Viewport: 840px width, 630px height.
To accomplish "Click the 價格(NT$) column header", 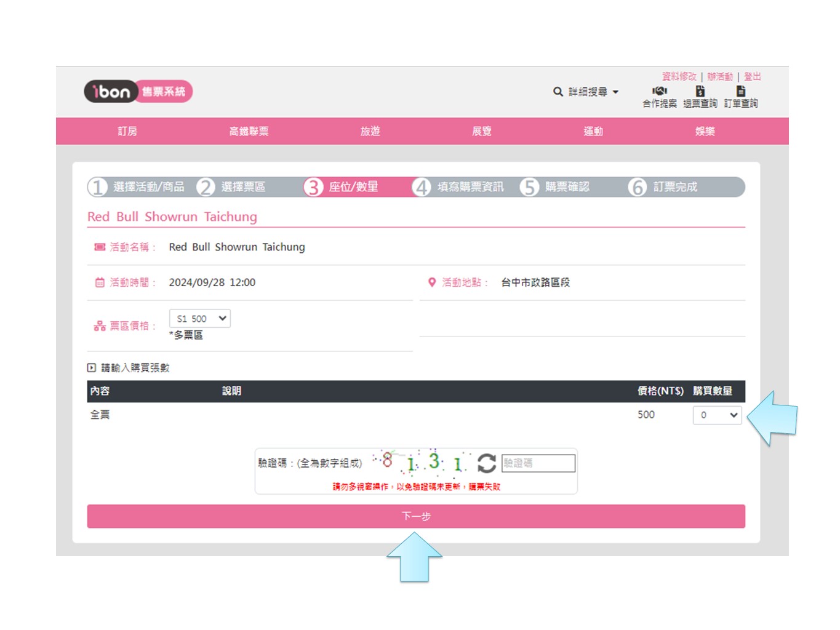I will tap(660, 391).
